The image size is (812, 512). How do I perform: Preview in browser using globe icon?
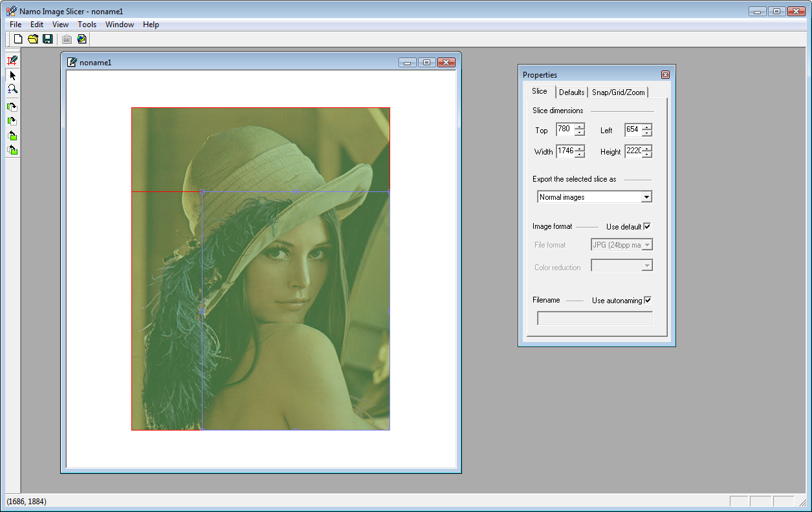(82, 39)
